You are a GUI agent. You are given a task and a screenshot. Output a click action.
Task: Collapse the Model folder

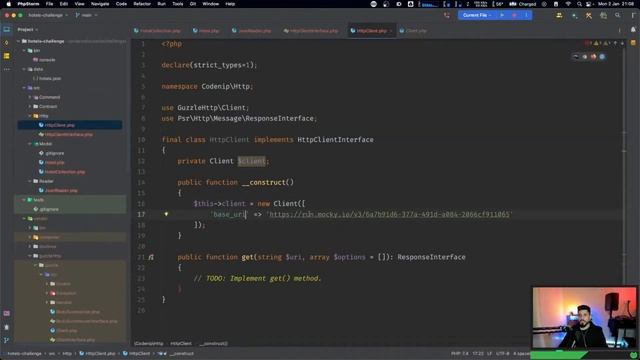(30, 144)
